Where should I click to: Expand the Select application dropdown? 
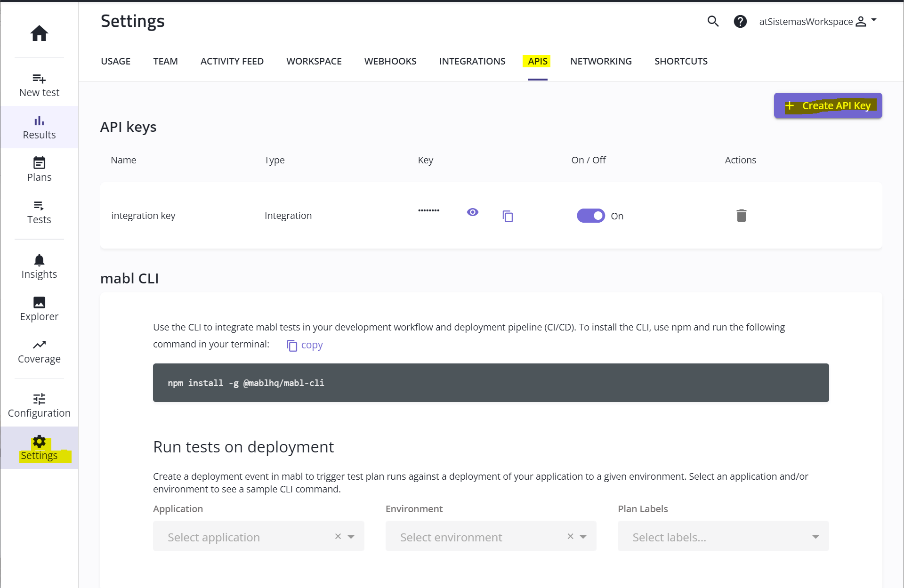(351, 537)
